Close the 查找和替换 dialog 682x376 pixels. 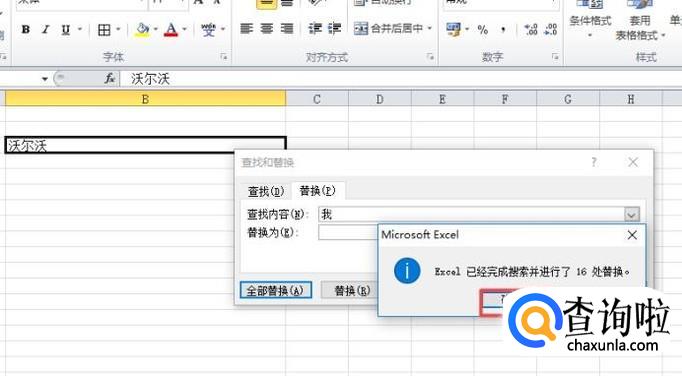pos(633,162)
